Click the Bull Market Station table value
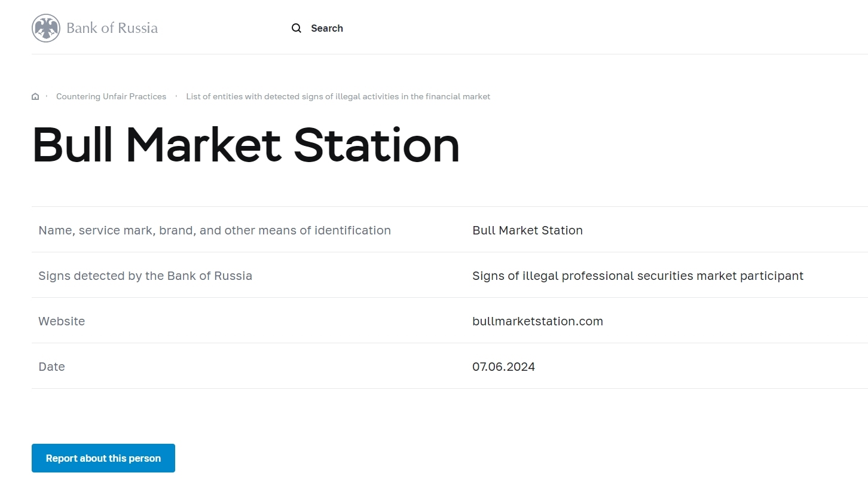Image resolution: width=868 pixels, height=494 pixels. pos(527,230)
